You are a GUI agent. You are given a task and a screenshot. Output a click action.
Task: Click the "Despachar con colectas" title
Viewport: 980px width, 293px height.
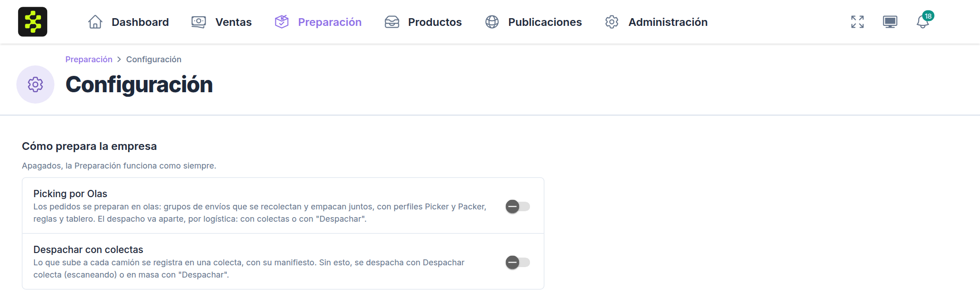[88, 250]
